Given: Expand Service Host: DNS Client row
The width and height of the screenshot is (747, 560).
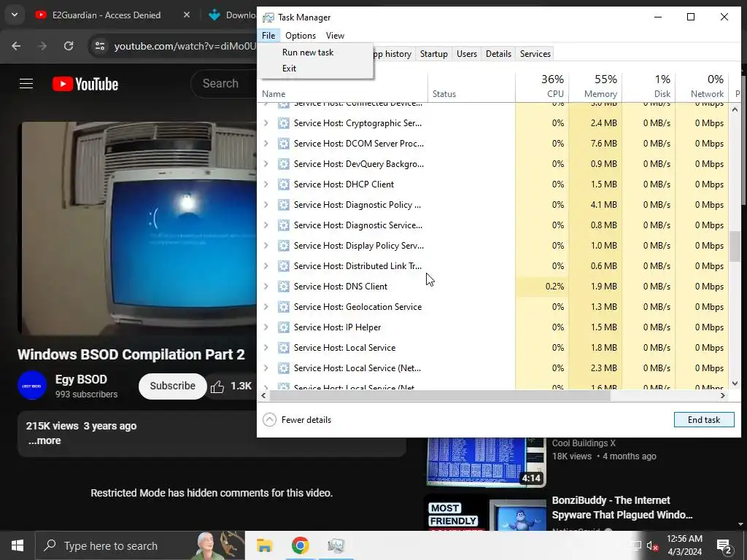Looking at the screenshot, I should click(x=266, y=287).
